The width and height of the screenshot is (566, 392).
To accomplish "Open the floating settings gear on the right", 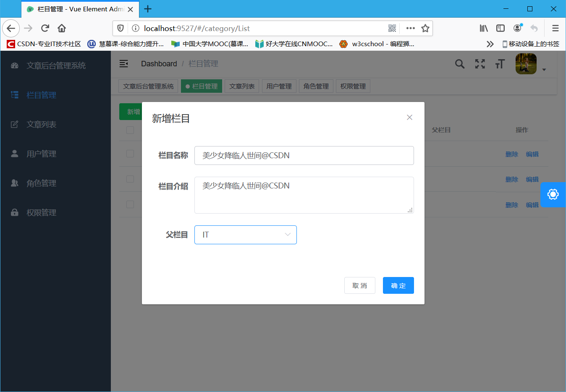I will 553,194.
